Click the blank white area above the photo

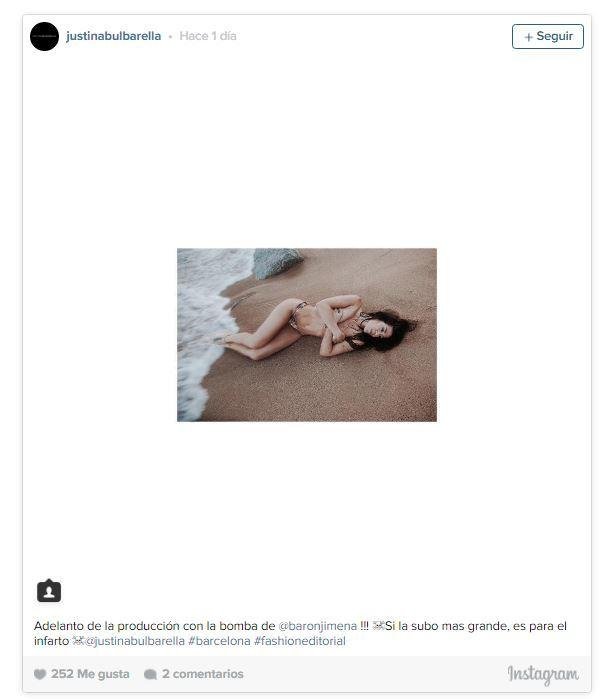click(x=307, y=149)
